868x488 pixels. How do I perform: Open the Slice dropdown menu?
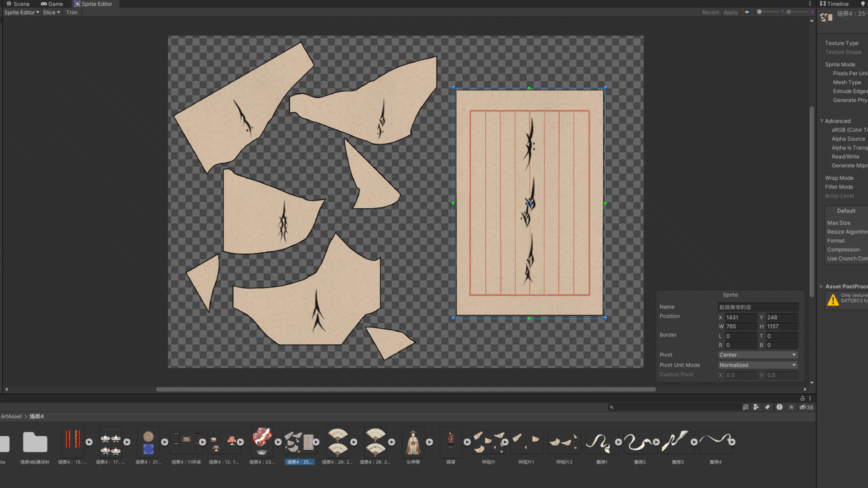point(51,12)
